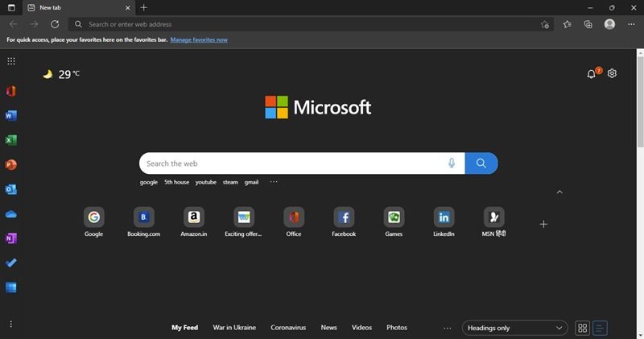Select the News feed tab
644x339 pixels.
coord(329,328)
